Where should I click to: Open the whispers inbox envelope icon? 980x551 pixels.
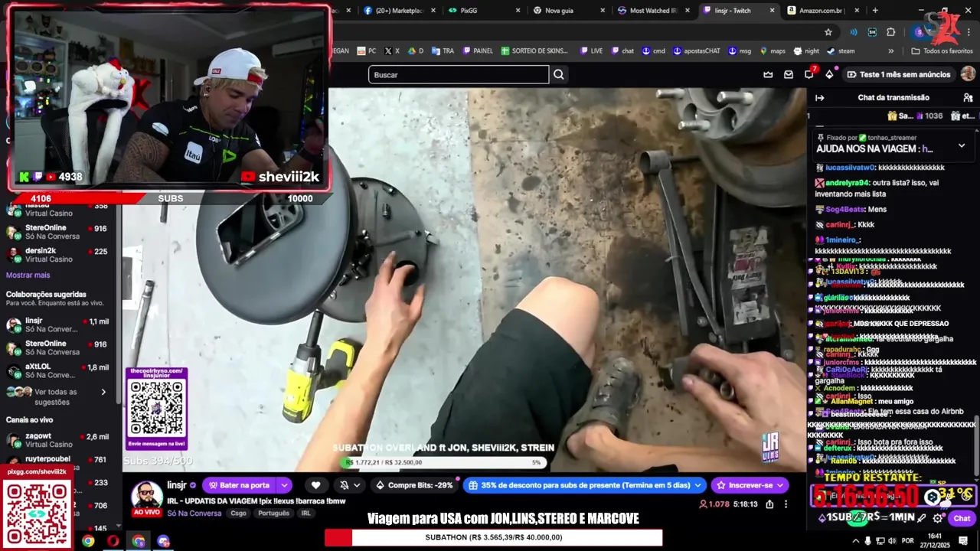click(x=789, y=74)
